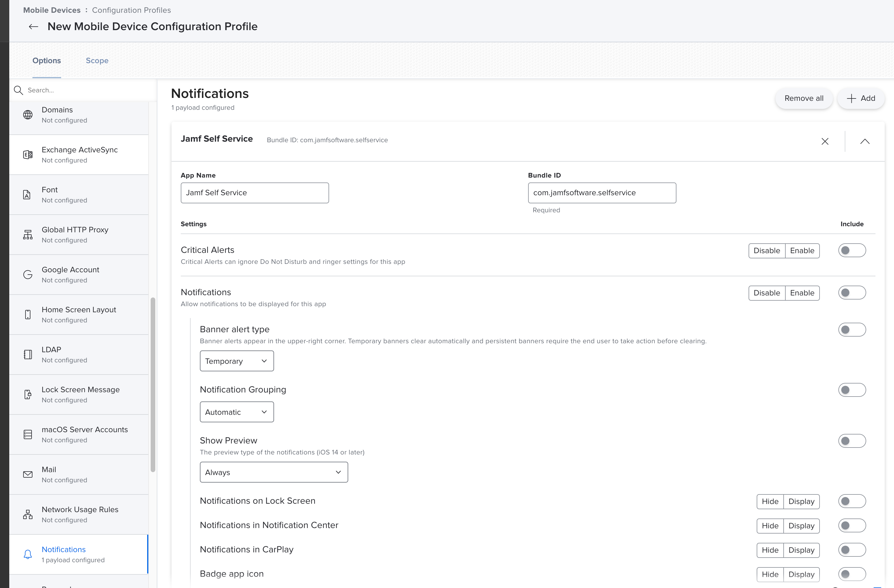Viewport: 894px width, 588px height.
Task: Click the Home Screen Layout phone icon
Action: click(x=28, y=315)
